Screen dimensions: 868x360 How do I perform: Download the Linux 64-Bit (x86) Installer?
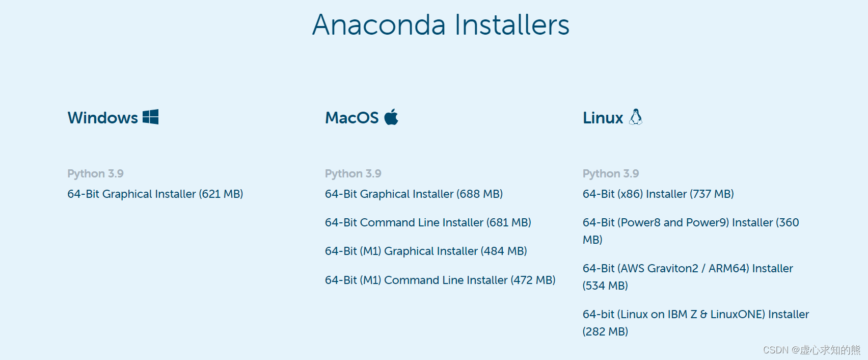[x=658, y=194]
